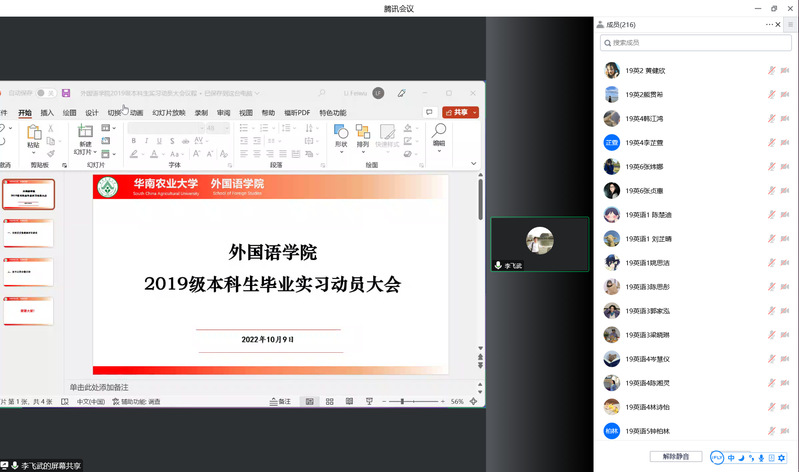Open the comments icon beside Share
799x472 pixels.
point(430,112)
